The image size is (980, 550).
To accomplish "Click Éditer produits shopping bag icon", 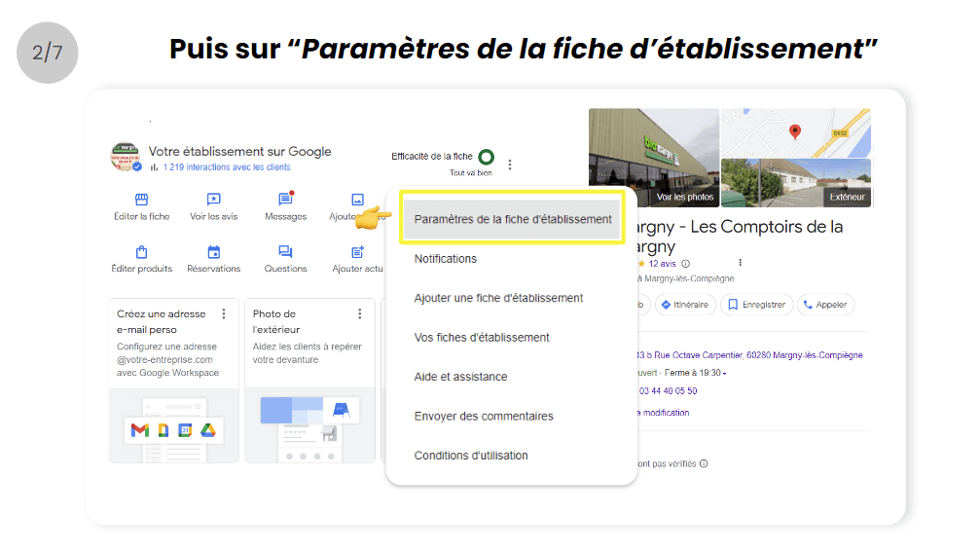I will [142, 252].
